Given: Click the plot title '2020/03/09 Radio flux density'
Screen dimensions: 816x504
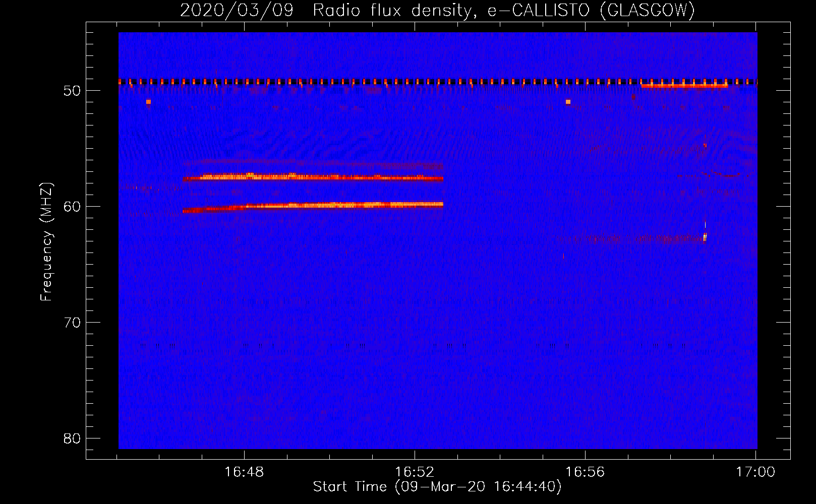Looking at the screenshot, I should [x=437, y=10].
